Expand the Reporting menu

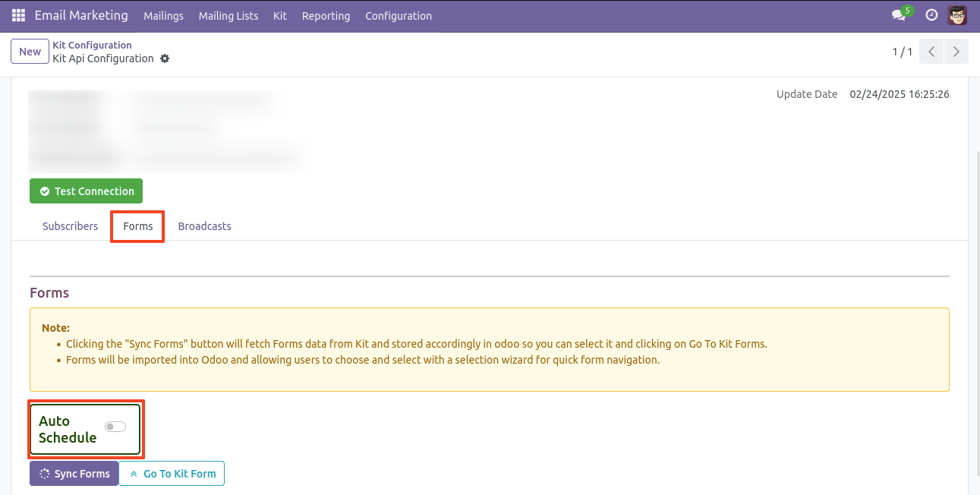point(326,16)
